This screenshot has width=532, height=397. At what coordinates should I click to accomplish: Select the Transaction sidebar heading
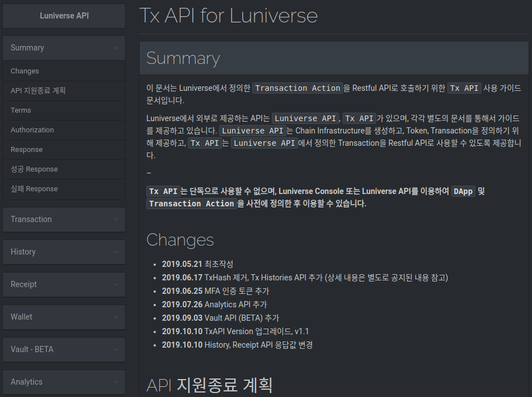64,220
